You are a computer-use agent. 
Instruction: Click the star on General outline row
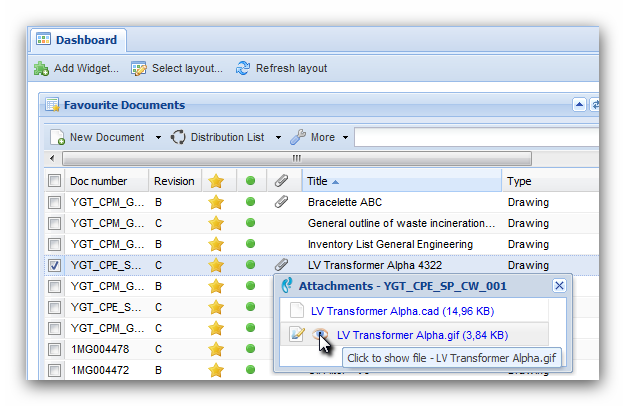[x=216, y=223]
